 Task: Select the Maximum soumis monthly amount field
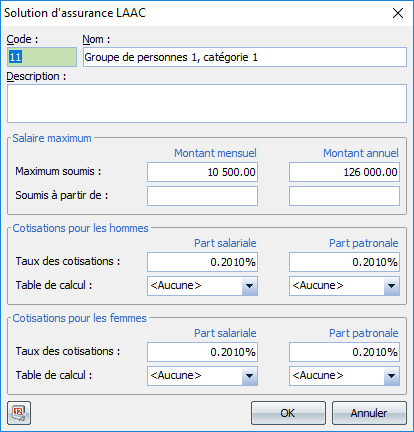[x=202, y=172]
